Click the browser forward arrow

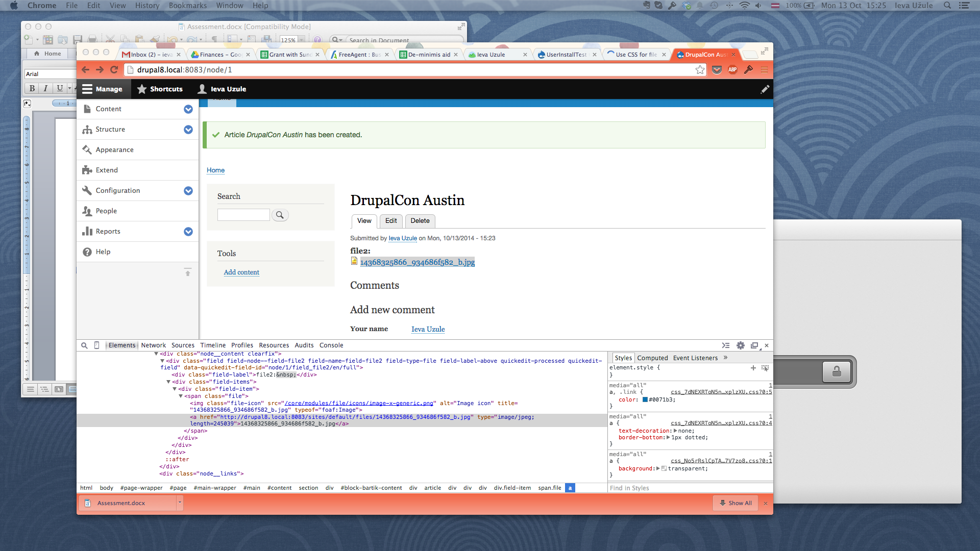100,70
